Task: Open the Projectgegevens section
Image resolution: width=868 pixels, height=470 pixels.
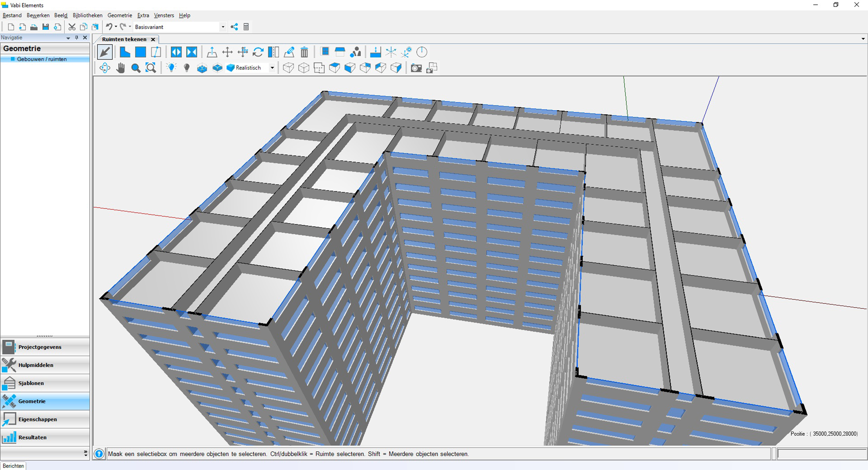Action: pyautogui.click(x=45, y=347)
